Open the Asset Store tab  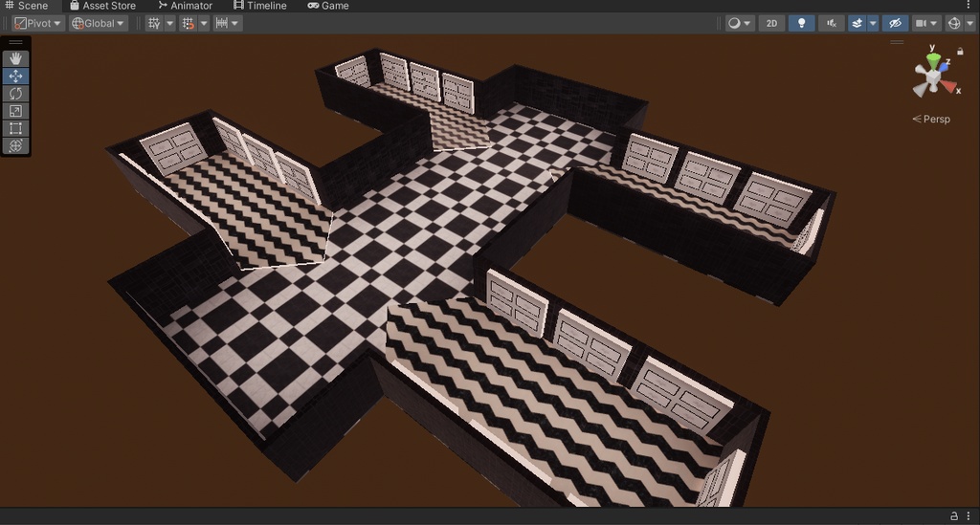[102, 6]
